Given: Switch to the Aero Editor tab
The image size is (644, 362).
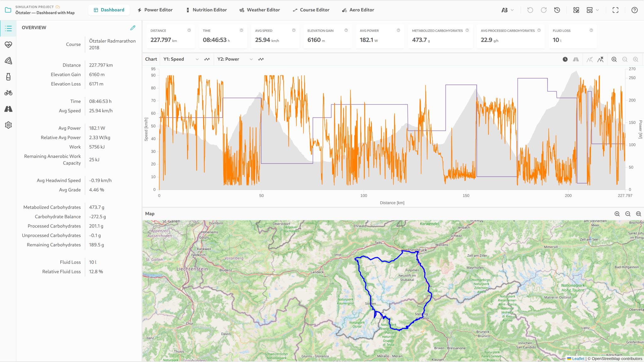Looking at the screenshot, I should pos(358,10).
